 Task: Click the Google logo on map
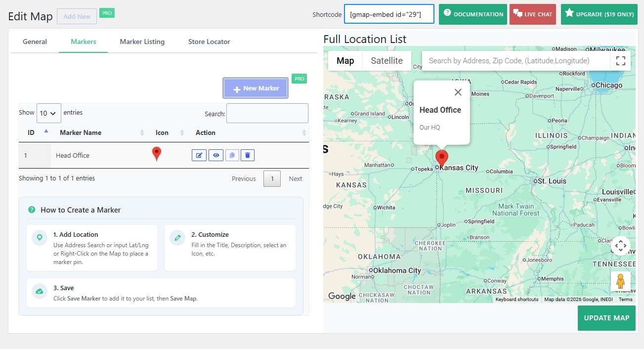(x=342, y=296)
